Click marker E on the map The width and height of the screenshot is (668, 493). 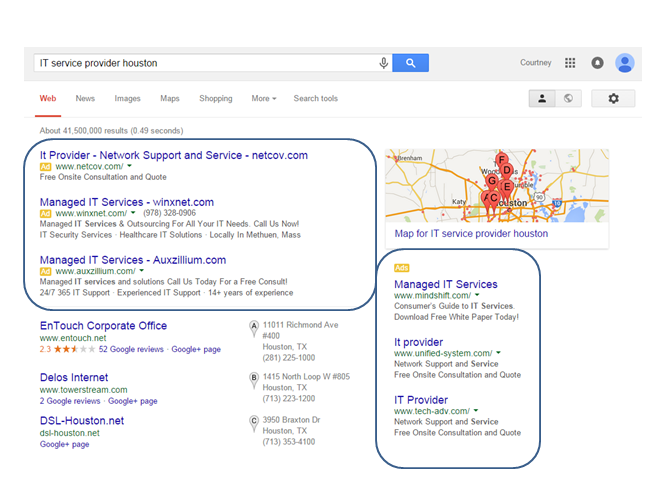[x=507, y=187]
